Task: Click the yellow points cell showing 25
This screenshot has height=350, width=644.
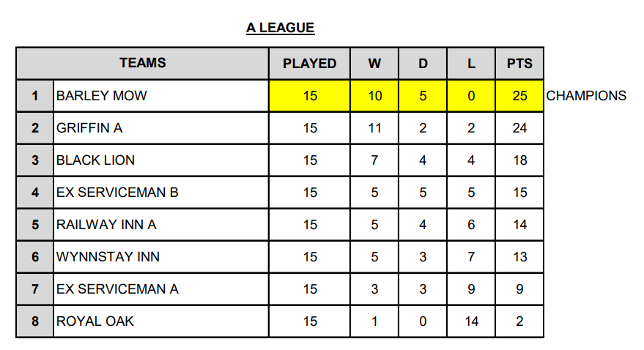Action: point(519,96)
